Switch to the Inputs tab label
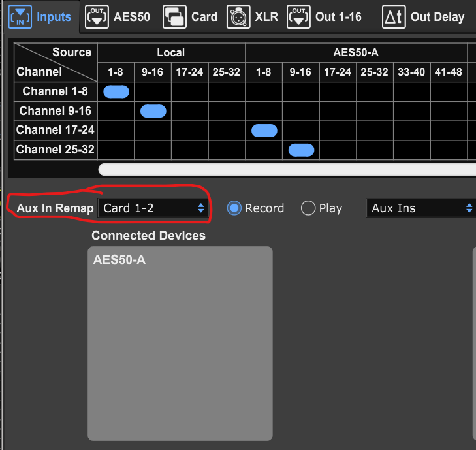Viewport: 476px width, 450px height. tap(54, 17)
